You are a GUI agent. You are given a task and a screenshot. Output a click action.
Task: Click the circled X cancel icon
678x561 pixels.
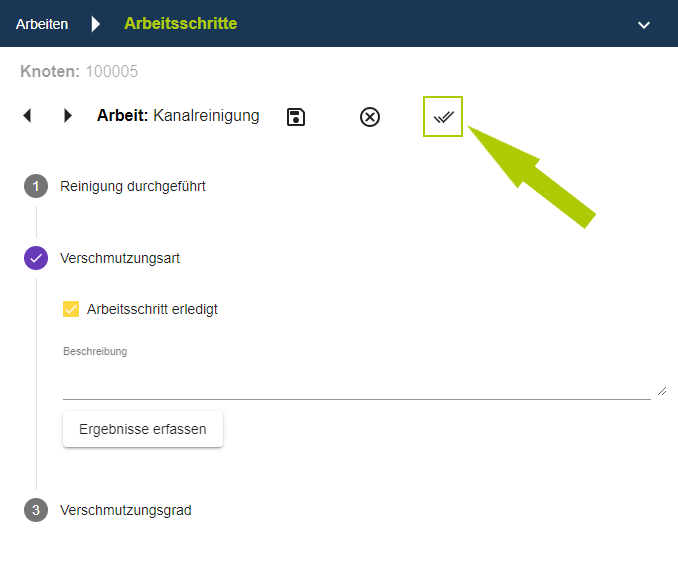click(x=370, y=117)
